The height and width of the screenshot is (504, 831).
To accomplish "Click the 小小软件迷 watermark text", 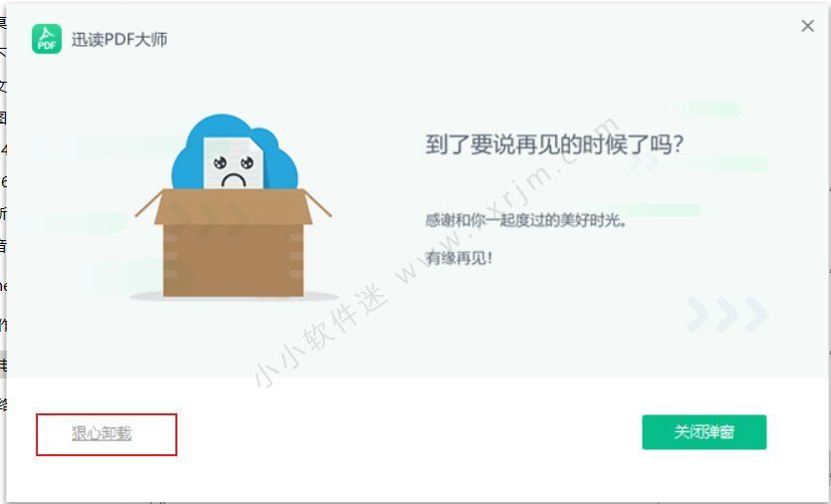I will click(x=321, y=337).
